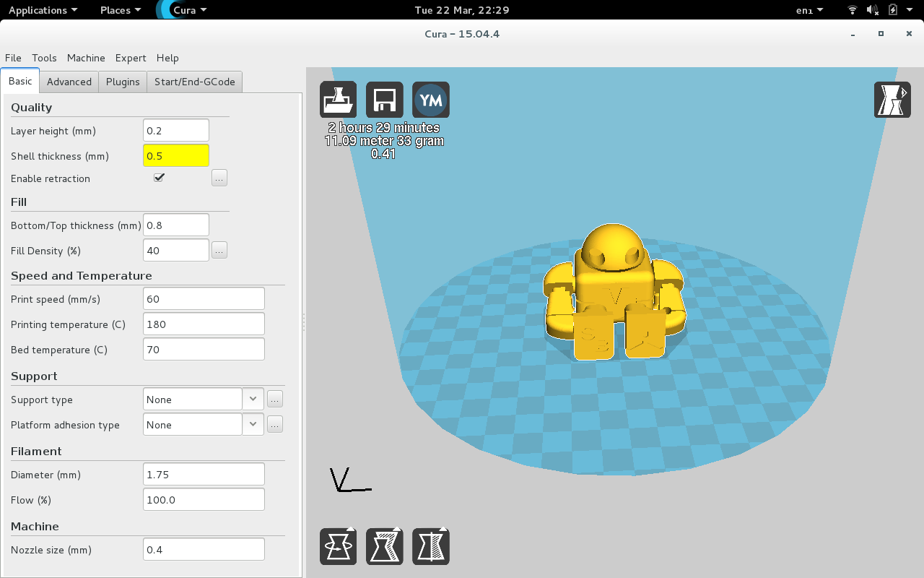Open the Places menu in top bar
924x578 pixels.
[x=120, y=10]
